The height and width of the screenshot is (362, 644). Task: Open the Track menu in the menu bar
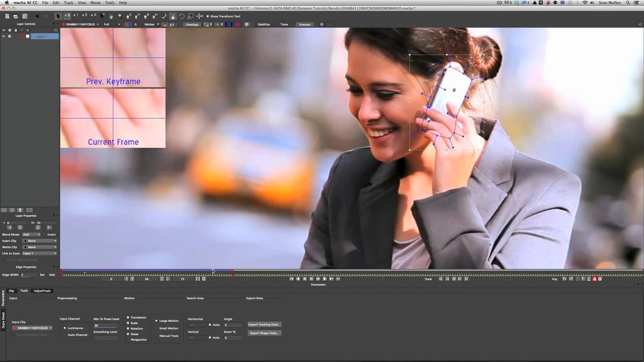(x=68, y=3)
